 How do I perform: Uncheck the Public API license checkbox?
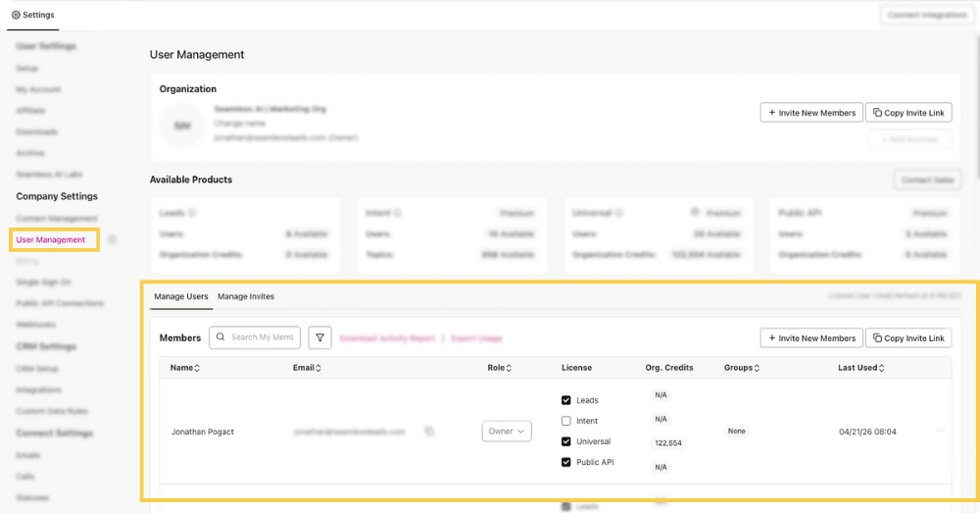(566, 462)
